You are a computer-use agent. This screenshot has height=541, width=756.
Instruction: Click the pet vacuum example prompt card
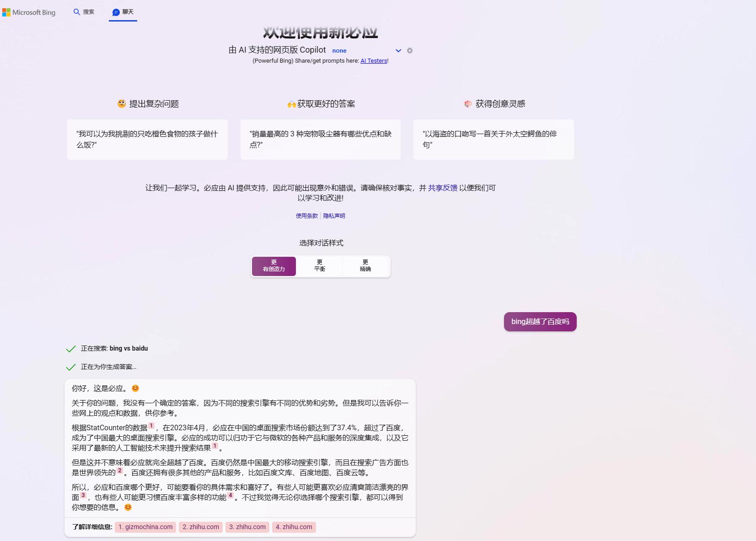pos(320,140)
